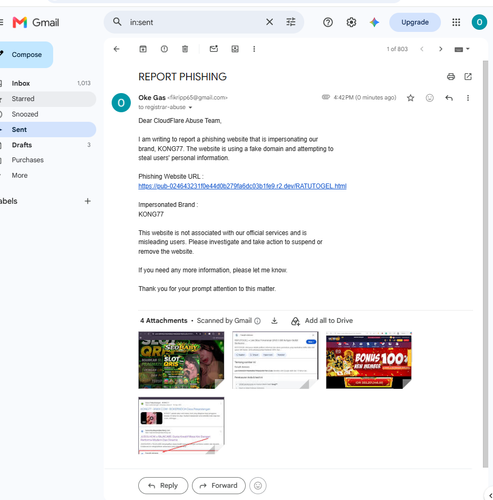The height and width of the screenshot is (500, 493).
Task: Click the Gmail logo
Action: pyautogui.click(x=36, y=22)
